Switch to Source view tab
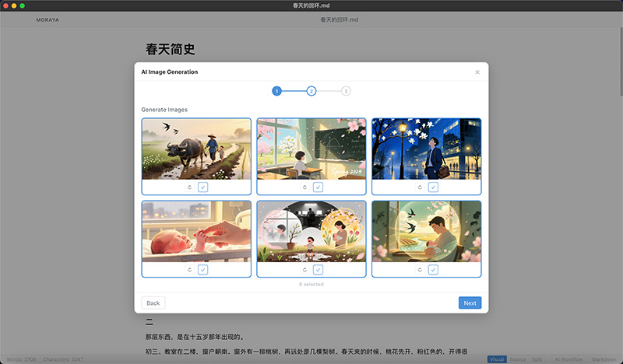Viewport: 623px width, 364px height. click(517, 359)
